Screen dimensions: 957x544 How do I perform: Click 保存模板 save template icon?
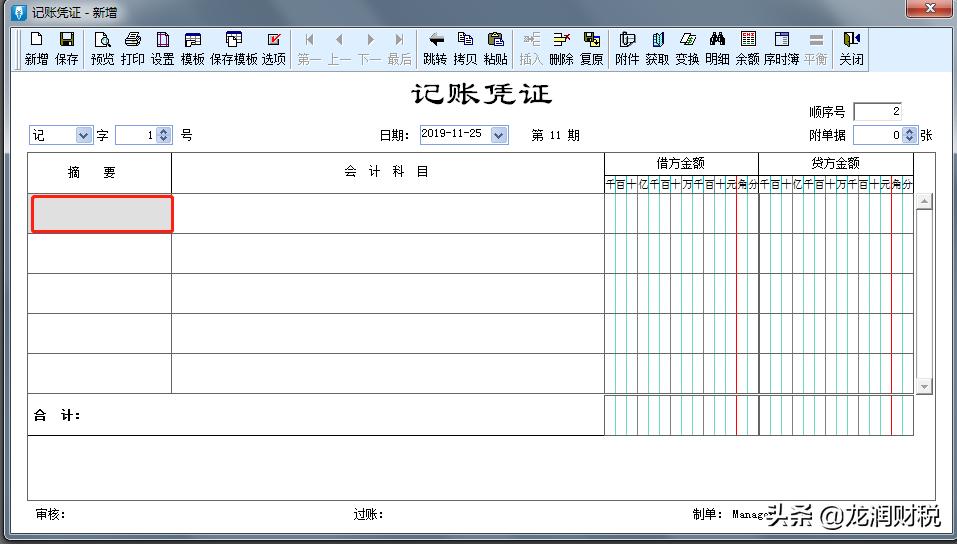234,40
